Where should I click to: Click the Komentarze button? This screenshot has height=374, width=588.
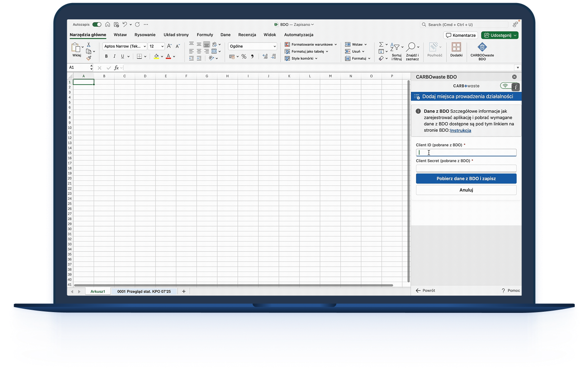(x=461, y=35)
